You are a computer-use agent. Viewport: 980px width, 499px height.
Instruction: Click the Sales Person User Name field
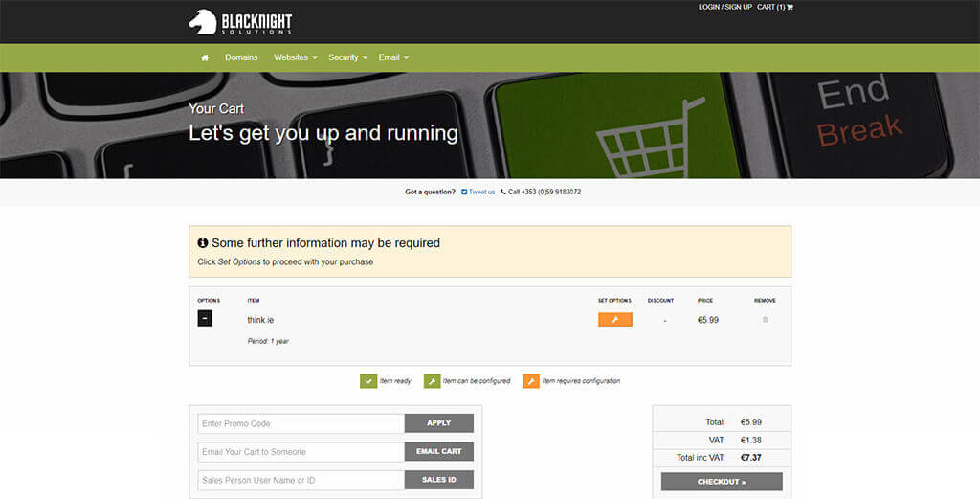coord(301,480)
